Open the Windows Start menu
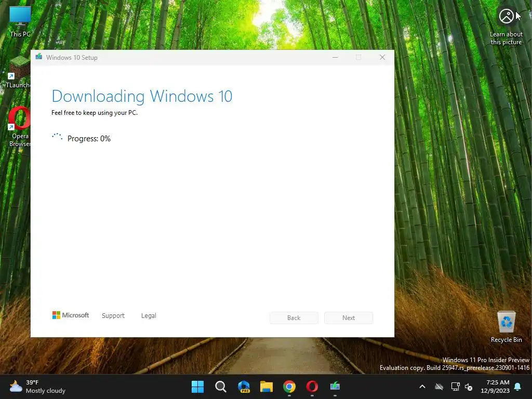 tap(197, 387)
